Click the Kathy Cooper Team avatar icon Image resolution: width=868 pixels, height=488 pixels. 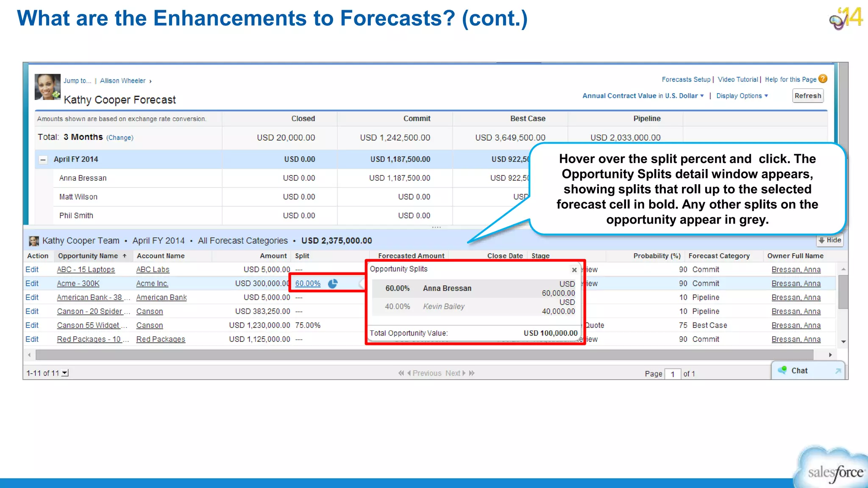34,241
